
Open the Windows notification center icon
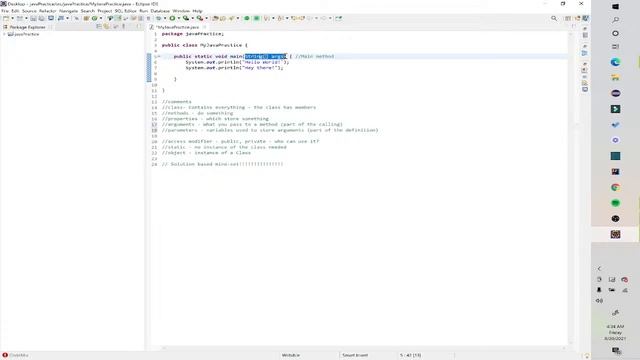click(x=616, y=351)
